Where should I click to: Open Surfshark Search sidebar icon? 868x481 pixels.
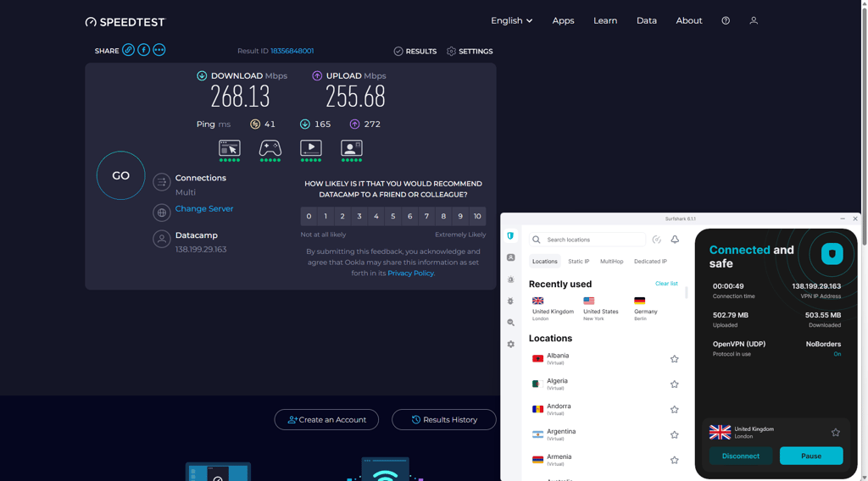[x=510, y=323]
